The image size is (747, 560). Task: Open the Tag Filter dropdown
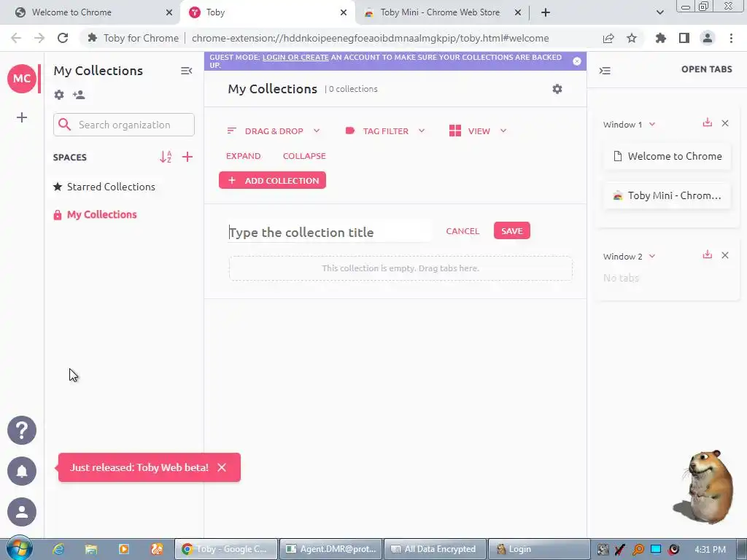[x=385, y=131]
